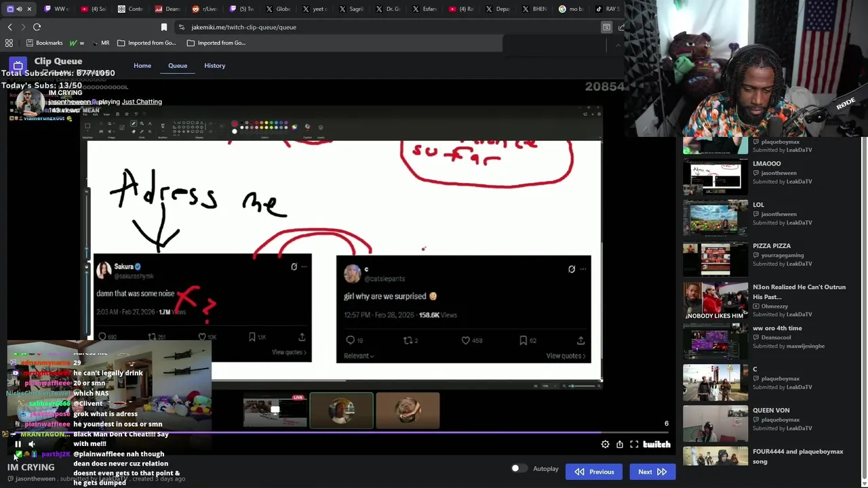This screenshot has width=868, height=488.
Task: Switch to the 'Conte' browser tab
Action: pyautogui.click(x=130, y=9)
